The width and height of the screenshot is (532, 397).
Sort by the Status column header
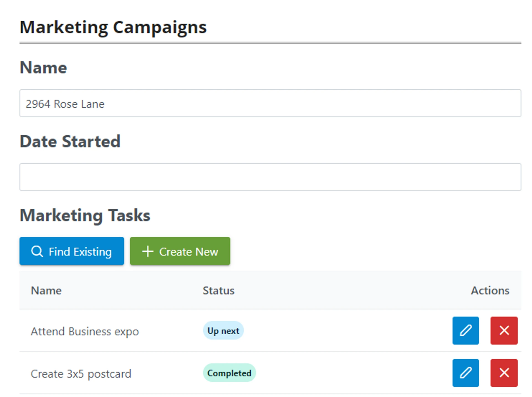click(x=218, y=290)
